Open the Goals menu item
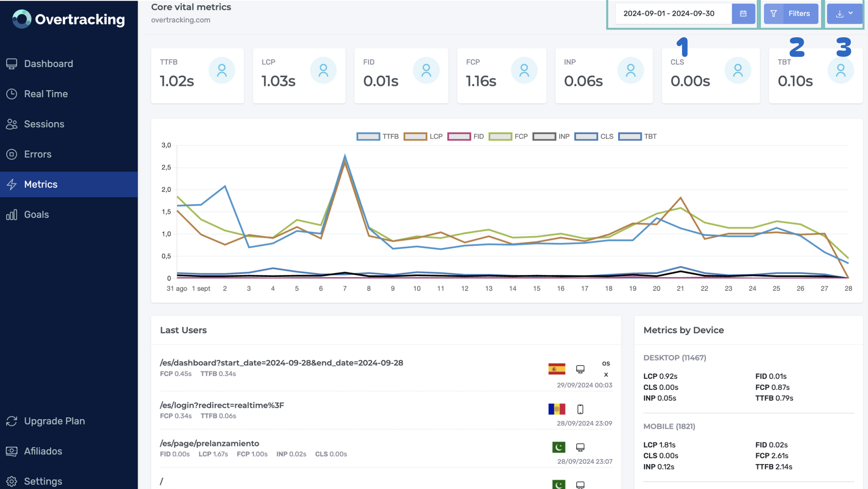868x489 pixels. coord(69,214)
